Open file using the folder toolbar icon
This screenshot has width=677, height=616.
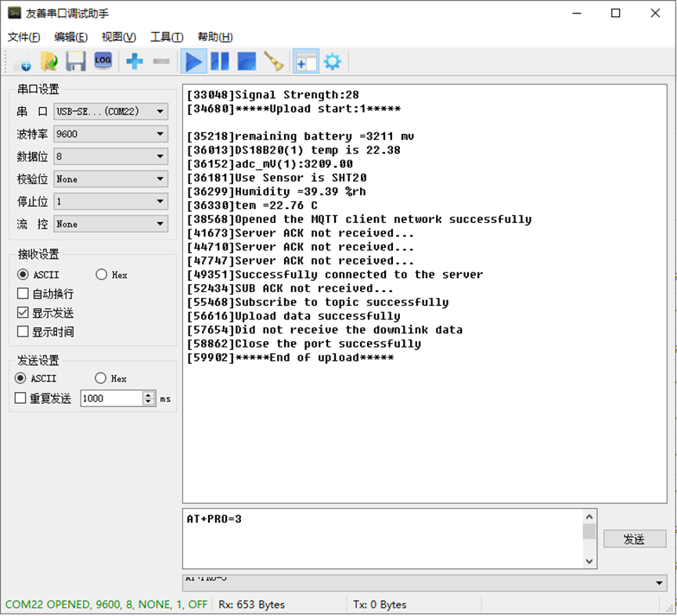(x=49, y=62)
